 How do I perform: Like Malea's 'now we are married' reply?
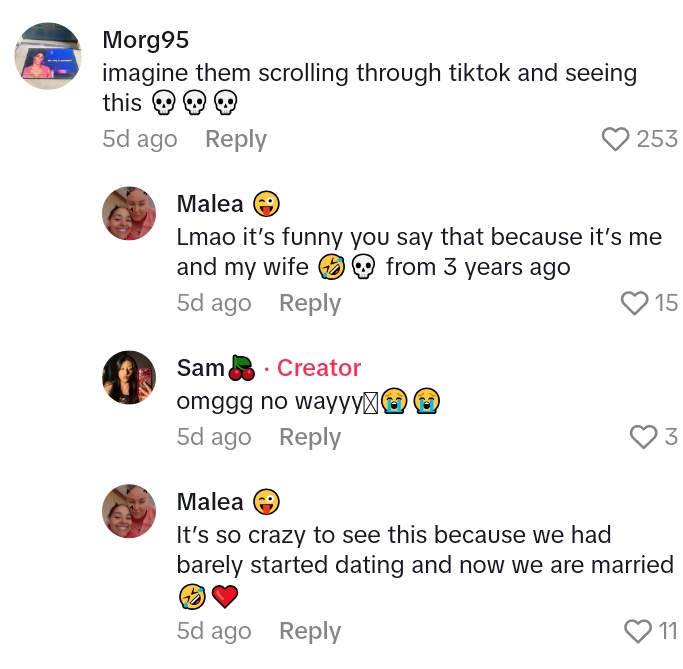(637, 631)
